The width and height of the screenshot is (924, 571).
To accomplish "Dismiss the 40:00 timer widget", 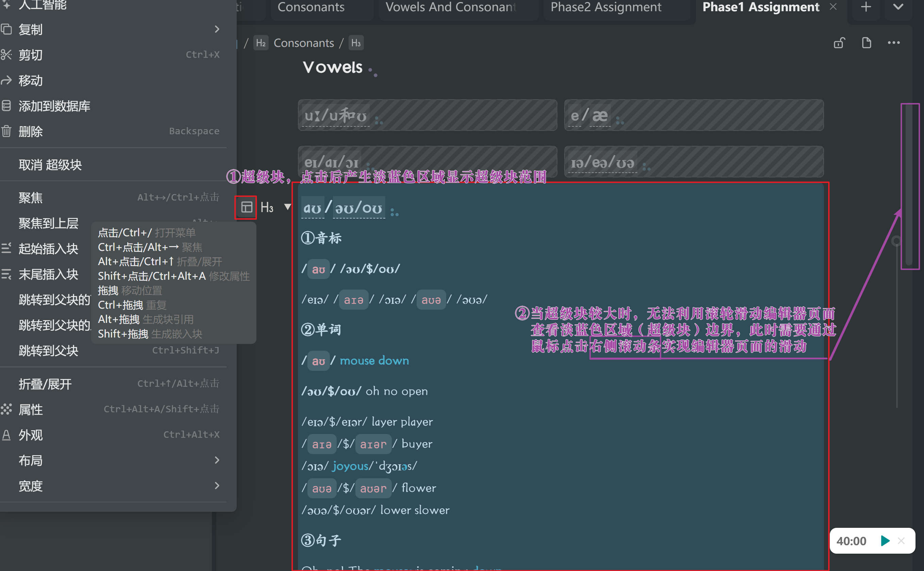I will (x=901, y=541).
